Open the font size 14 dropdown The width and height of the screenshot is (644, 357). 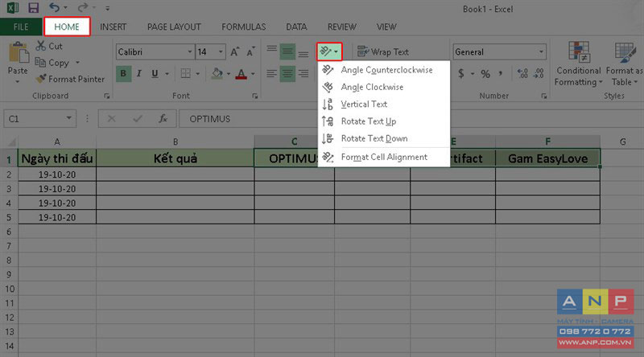(x=221, y=52)
